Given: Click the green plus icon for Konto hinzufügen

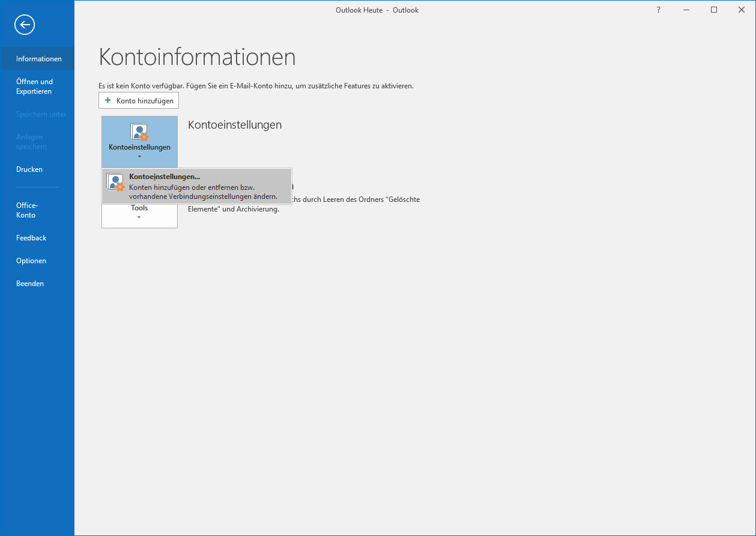Looking at the screenshot, I should [x=108, y=100].
